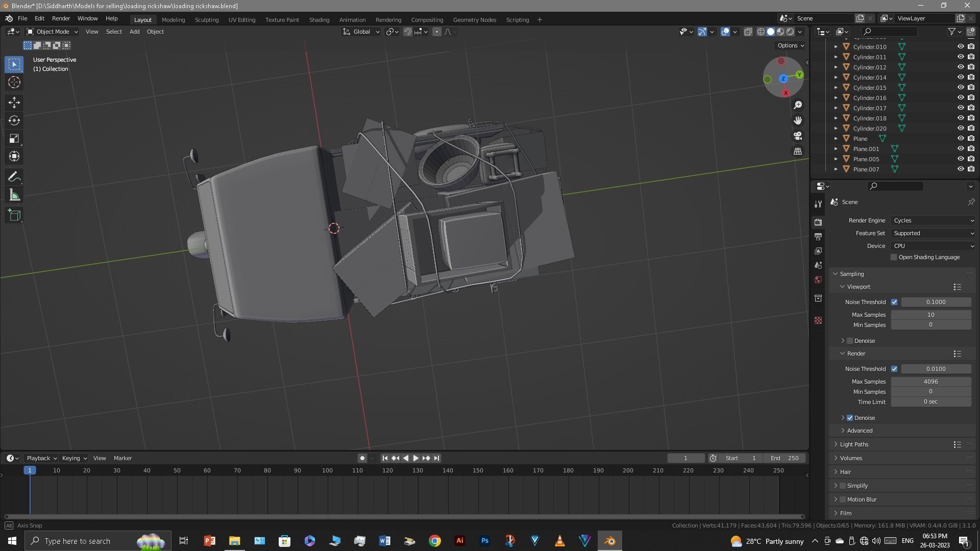Image resolution: width=980 pixels, height=551 pixels.
Task: Play the animation forward
Action: tap(415, 458)
